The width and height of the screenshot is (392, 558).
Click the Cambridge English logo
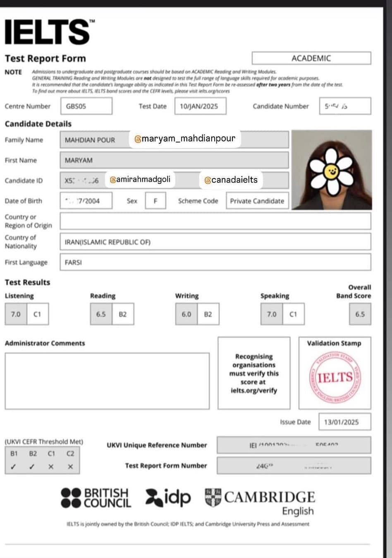click(260, 502)
